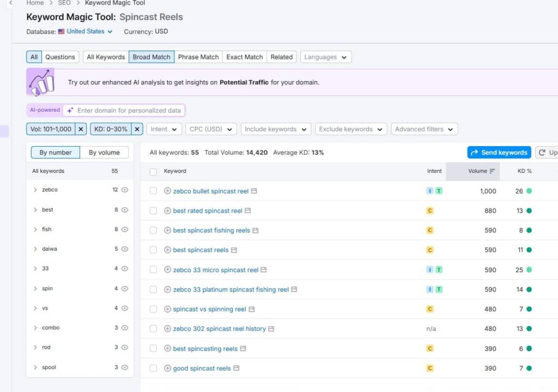The image size is (558, 392).
Task: Click the Commercial intent badge for "good spincast reels"
Action: click(429, 368)
